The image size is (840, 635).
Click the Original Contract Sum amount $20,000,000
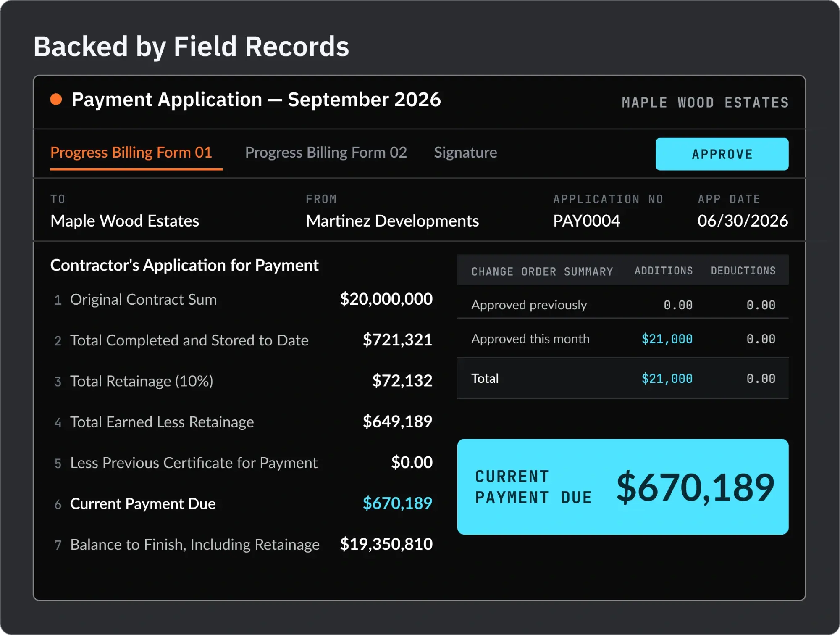[386, 299]
